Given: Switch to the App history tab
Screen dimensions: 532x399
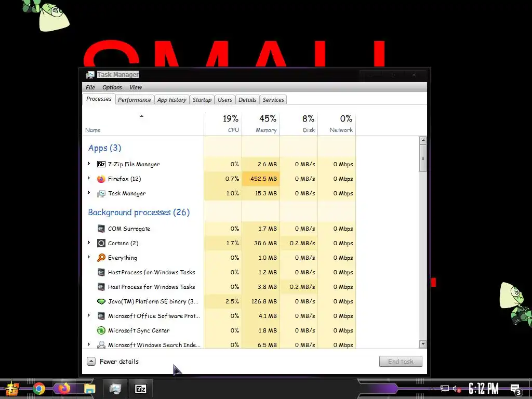Looking at the screenshot, I should [171, 100].
